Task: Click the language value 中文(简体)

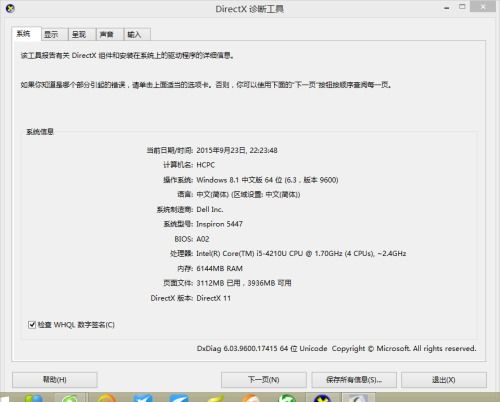Action: pos(248,194)
